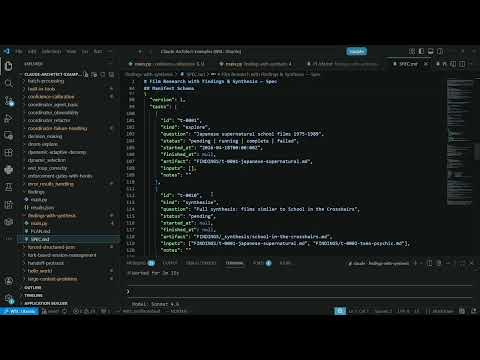Screen dimensions: 480x360
Task: Toggle bottom Panel layout in title bar
Action: tap(431, 51)
